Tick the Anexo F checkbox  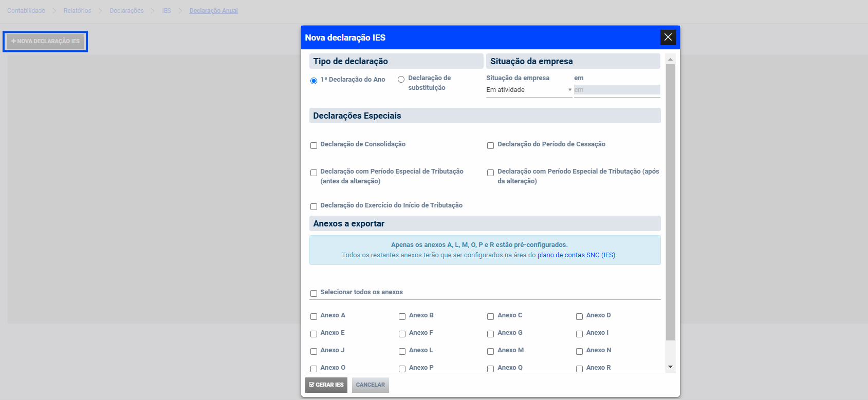402,334
